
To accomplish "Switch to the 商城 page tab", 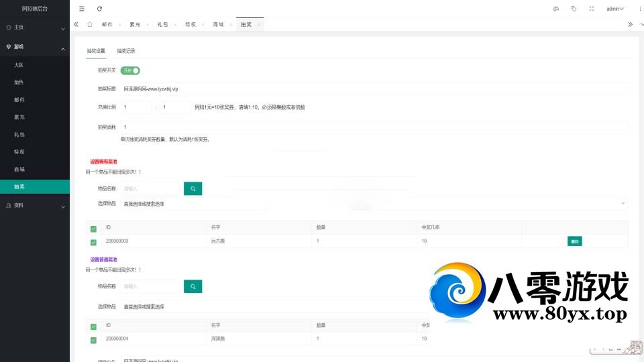I will (219, 25).
